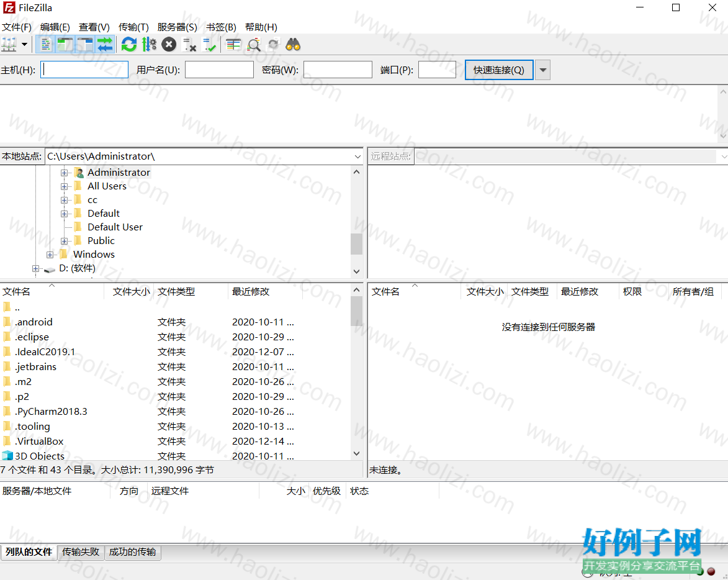The image size is (728, 580).
Task: Toggle directory comparison icon
Action: coord(253,45)
